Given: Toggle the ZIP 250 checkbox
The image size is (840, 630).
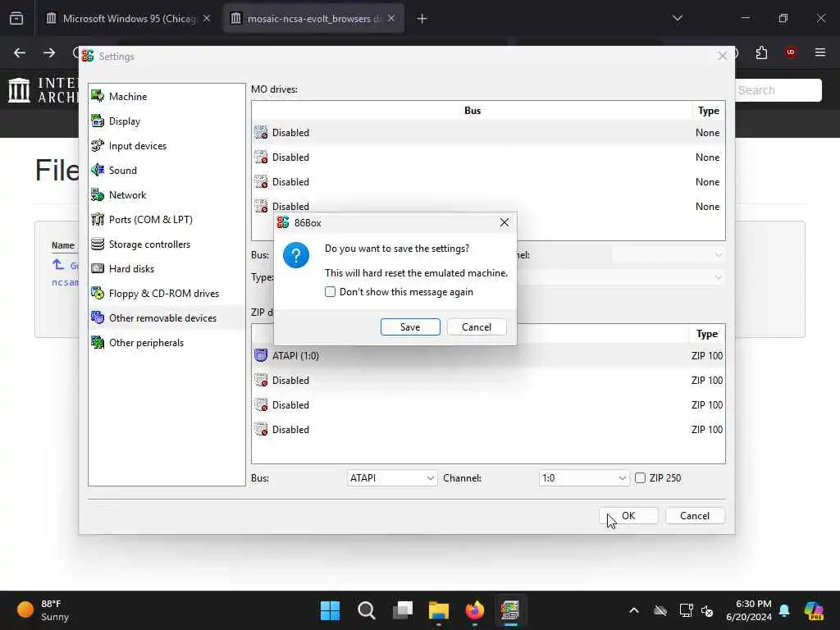Looking at the screenshot, I should click(x=640, y=478).
